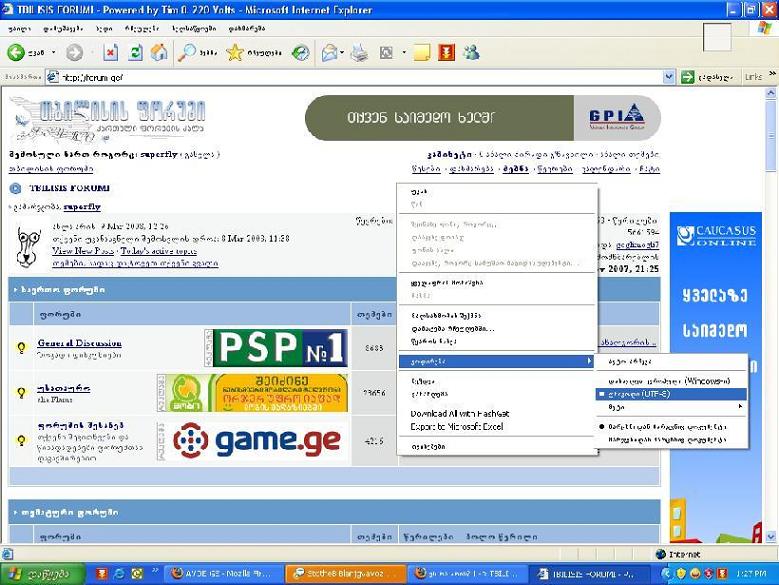The width and height of the screenshot is (779, 585).
Task: Click the superfly username link under breadcrumb
Action: point(82,207)
